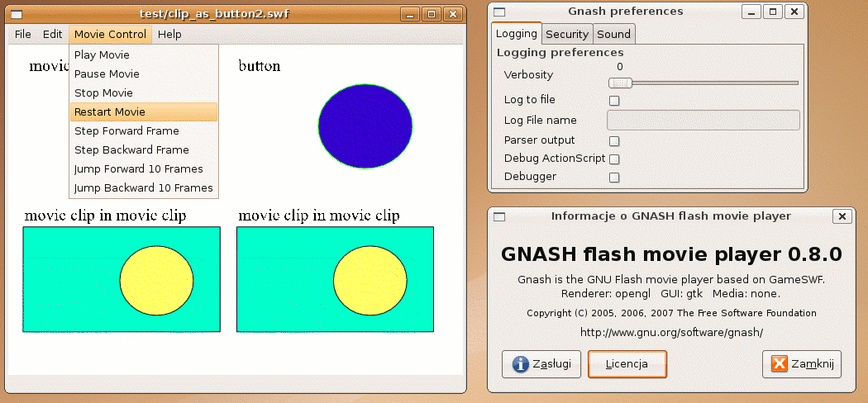868x403 pixels.
Task: Open the File menu
Action: pos(22,35)
